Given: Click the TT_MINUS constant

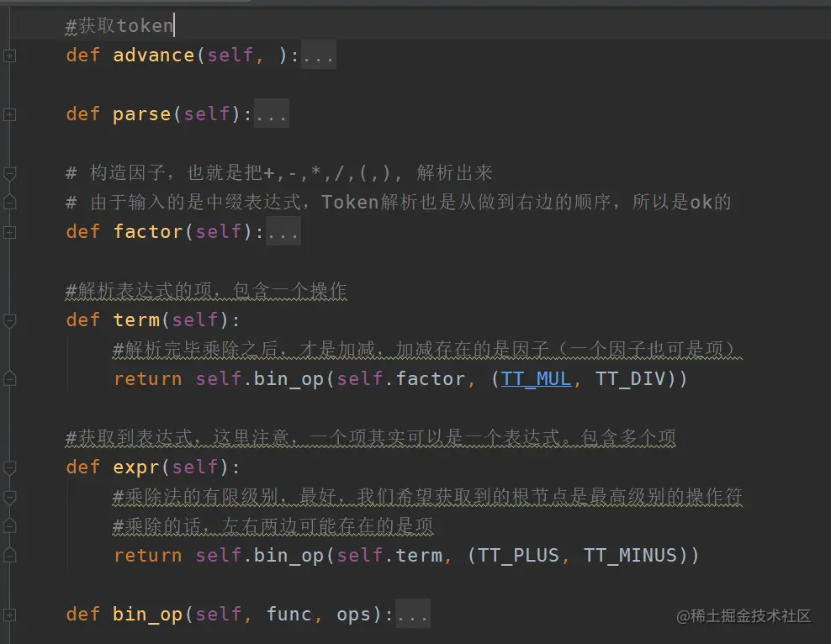Looking at the screenshot, I should (x=630, y=556).
